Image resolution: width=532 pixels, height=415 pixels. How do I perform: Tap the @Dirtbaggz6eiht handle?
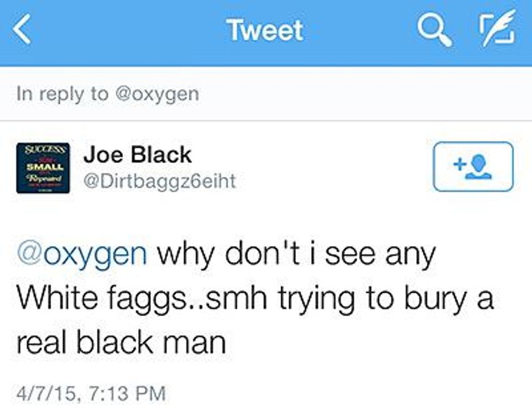point(160,180)
